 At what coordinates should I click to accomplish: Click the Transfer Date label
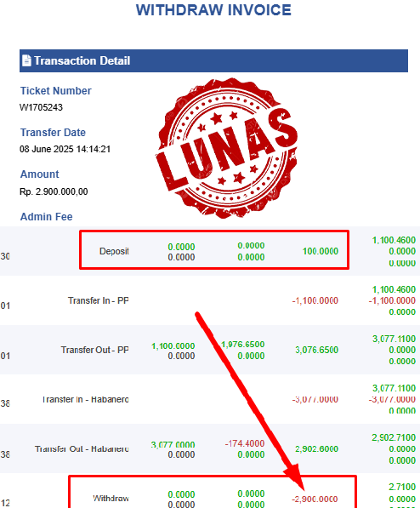pyautogui.click(x=53, y=132)
